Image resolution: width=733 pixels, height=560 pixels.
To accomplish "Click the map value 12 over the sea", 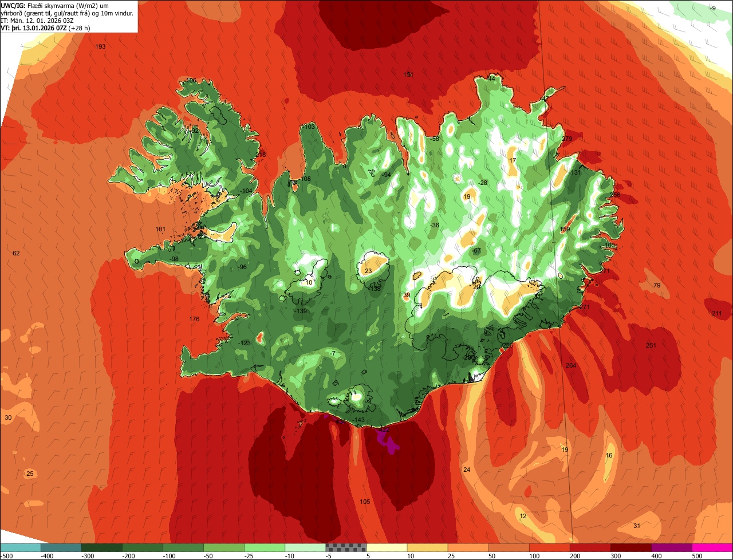I will (x=523, y=516).
